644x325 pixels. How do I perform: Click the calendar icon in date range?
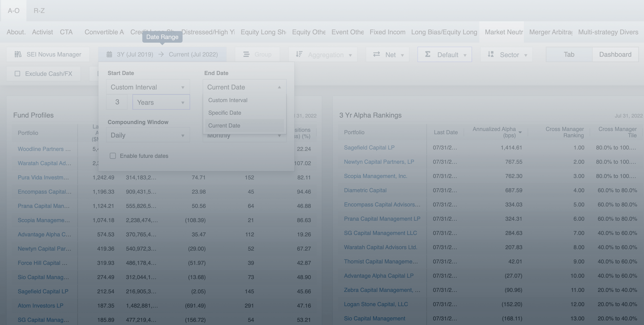109,54
